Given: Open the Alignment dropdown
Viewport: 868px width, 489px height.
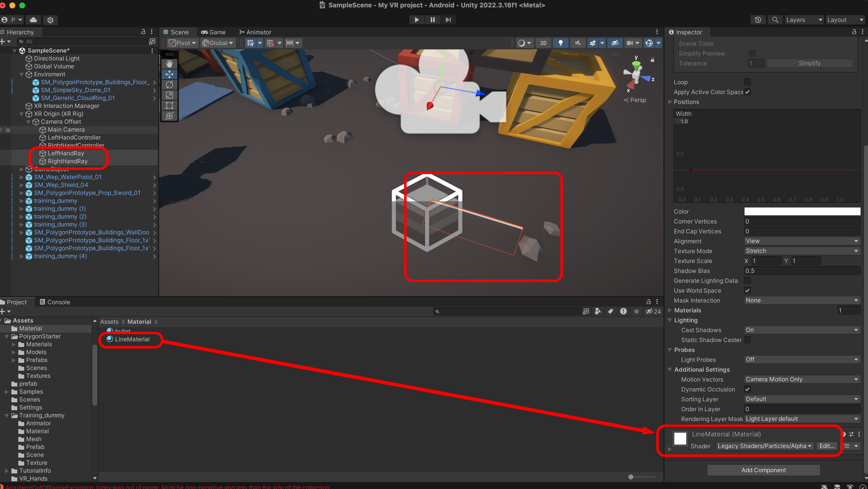Looking at the screenshot, I should (x=802, y=241).
